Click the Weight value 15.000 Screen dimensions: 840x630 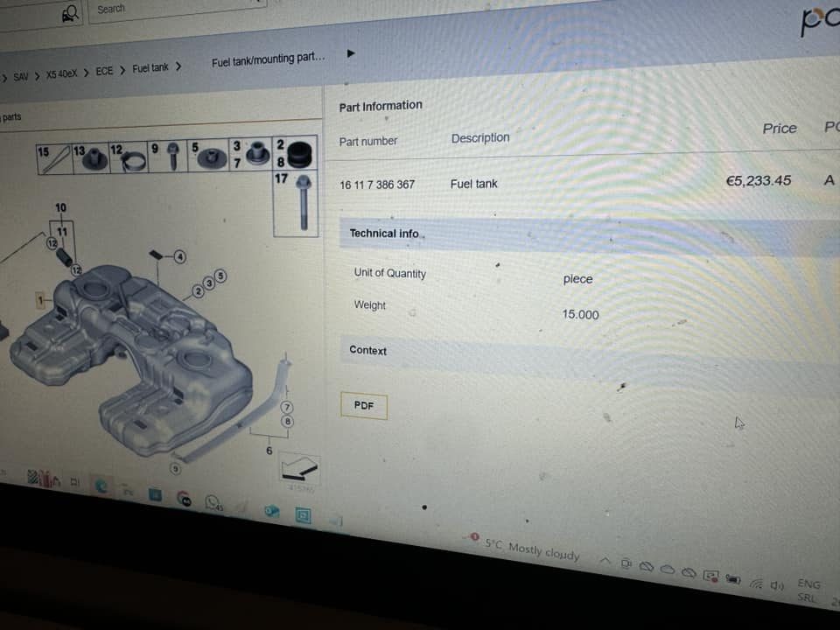[580, 314]
